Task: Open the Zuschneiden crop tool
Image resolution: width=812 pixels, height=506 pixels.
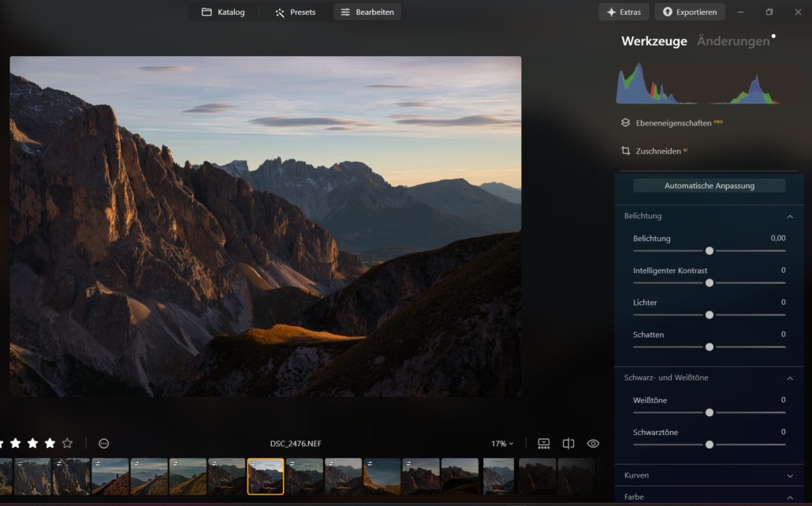Action: (x=652, y=151)
